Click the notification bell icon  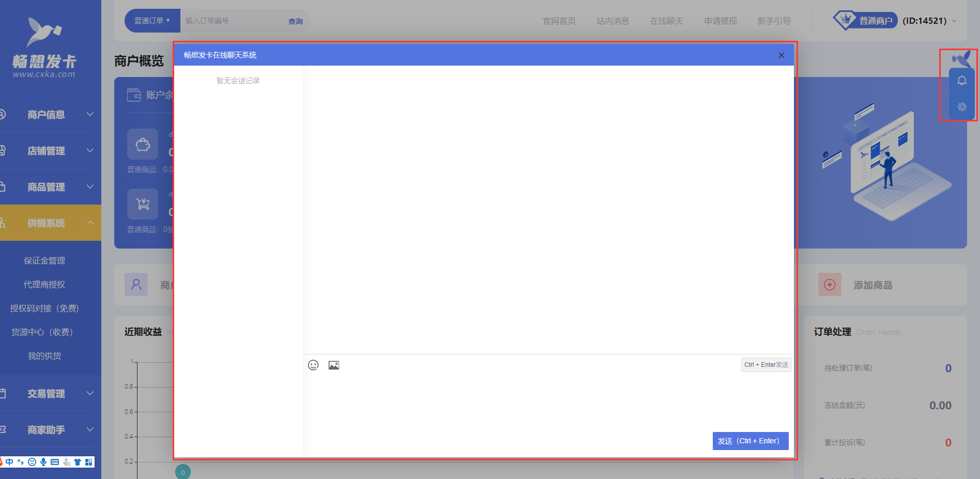tap(961, 81)
